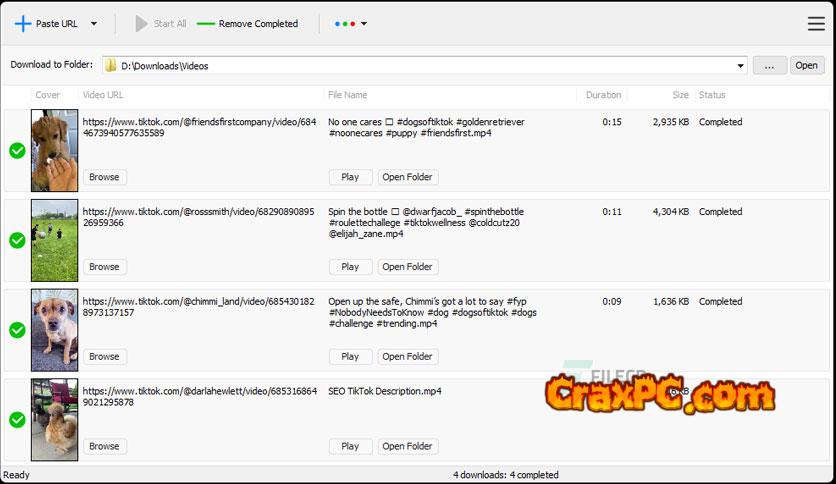Click the 4,304 KB size value
Image resolution: width=836 pixels, height=484 pixels.
coord(671,212)
